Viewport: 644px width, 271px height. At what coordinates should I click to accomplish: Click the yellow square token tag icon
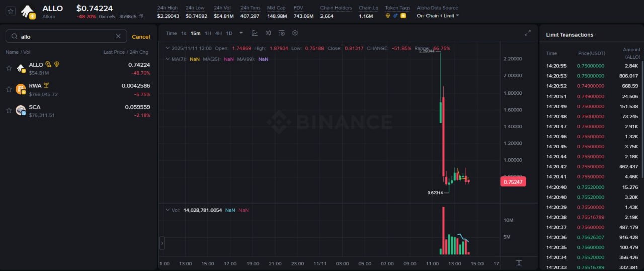coord(403,16)
